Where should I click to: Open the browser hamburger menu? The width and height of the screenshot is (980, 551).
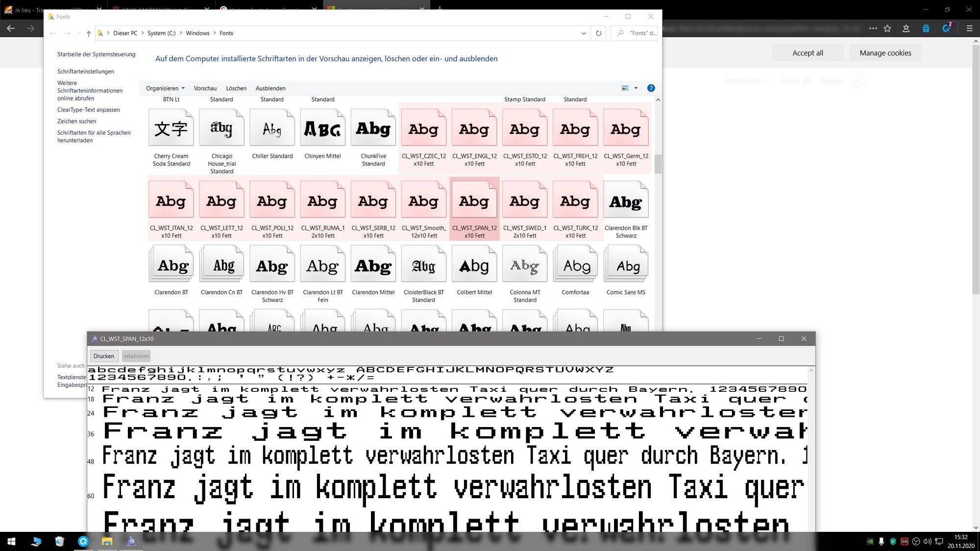coord(969,28)
